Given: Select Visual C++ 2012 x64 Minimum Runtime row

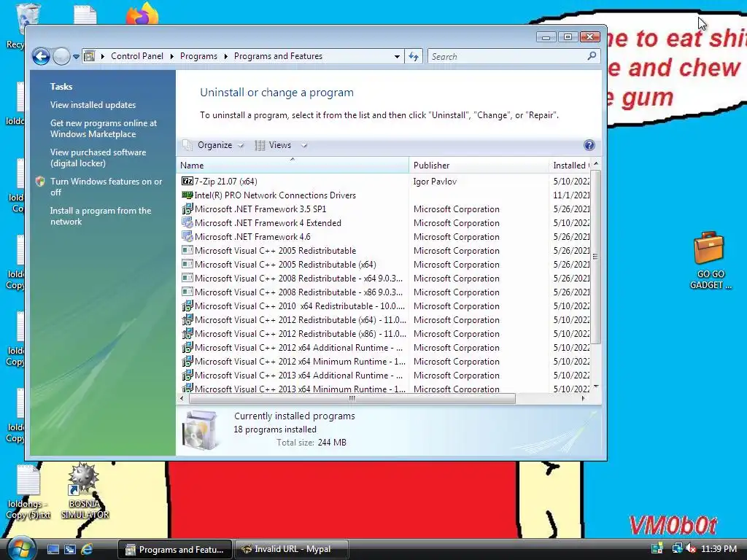Looking at the screenshot, I should click(x=384, y=362).
